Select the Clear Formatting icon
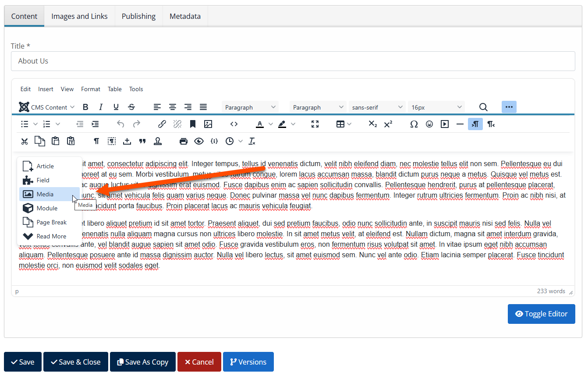 tap(251, 141)
